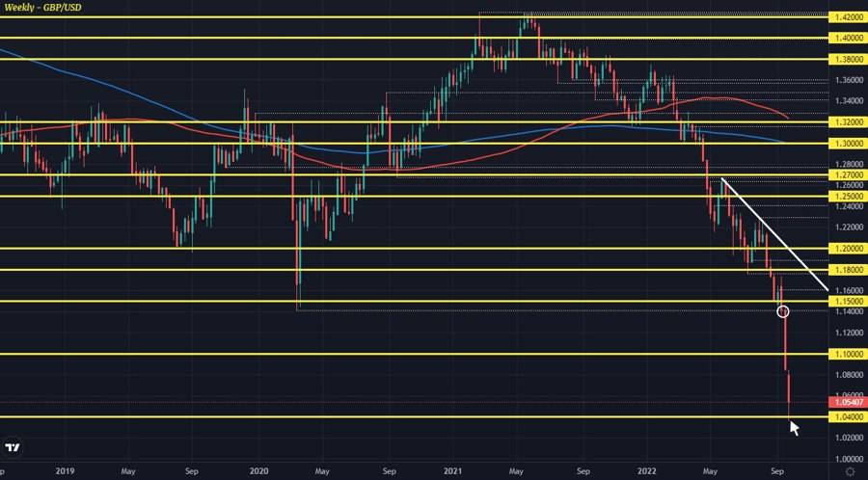Open chart settings gear icon

pos(850,471)
